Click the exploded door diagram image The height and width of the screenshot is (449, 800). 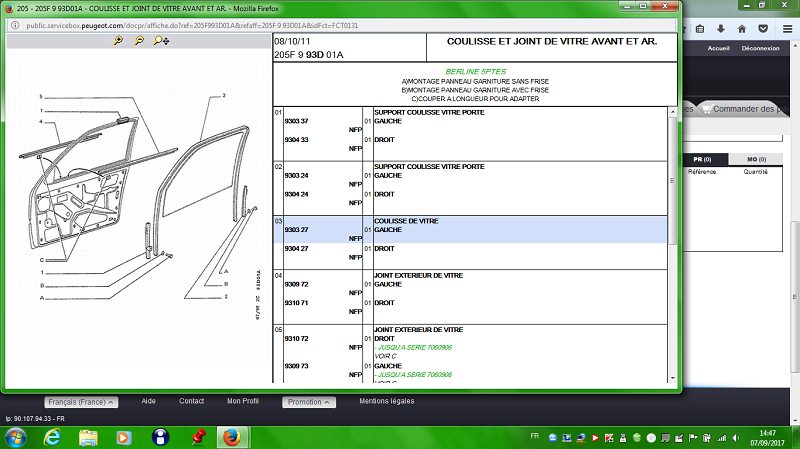point(139,207)
